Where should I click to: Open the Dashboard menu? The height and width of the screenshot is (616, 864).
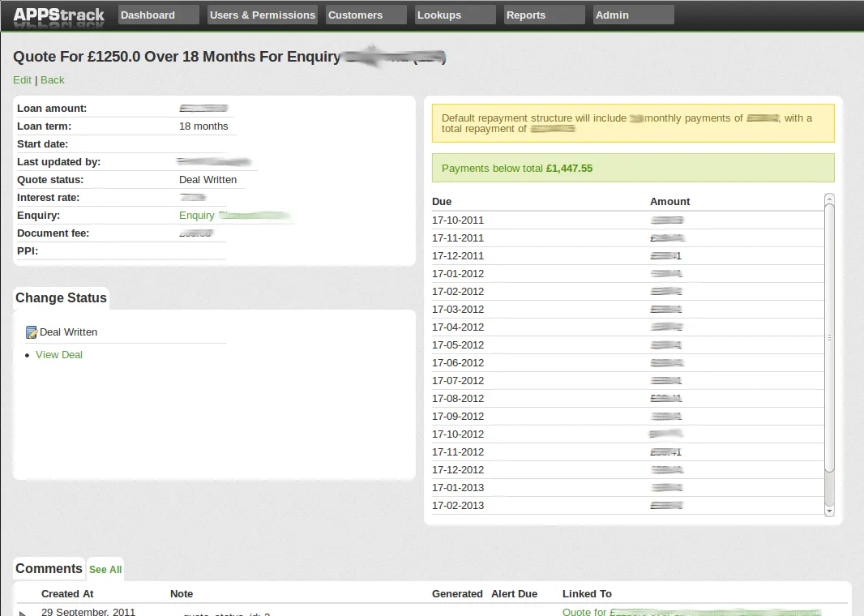(158, 15)
